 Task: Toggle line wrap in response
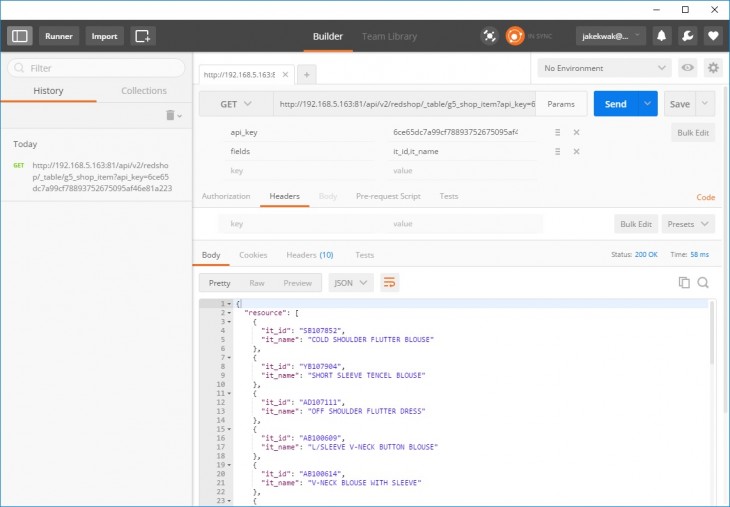click(390, 283)
